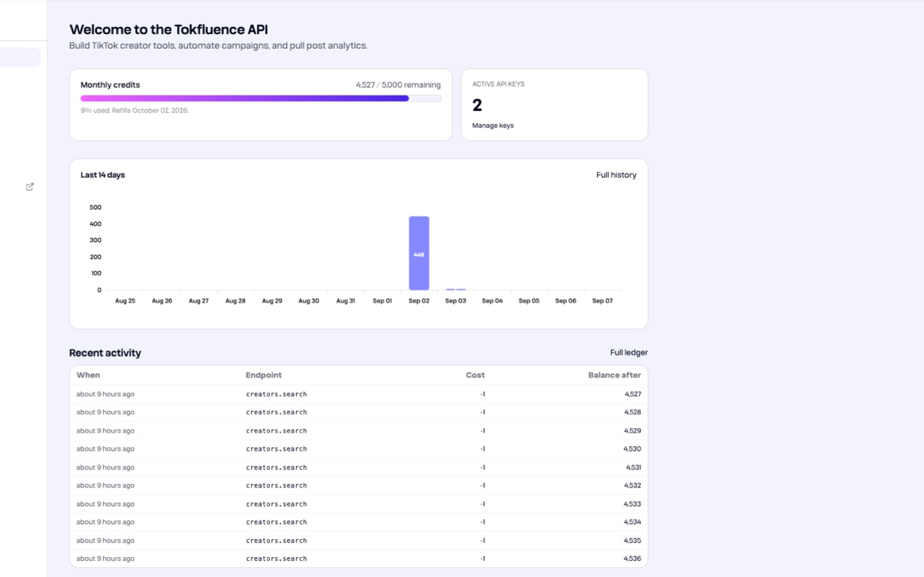Click creators.search in the 4,536 balance row
Viewport: 924px width, 577px height.
pos(277,559)
